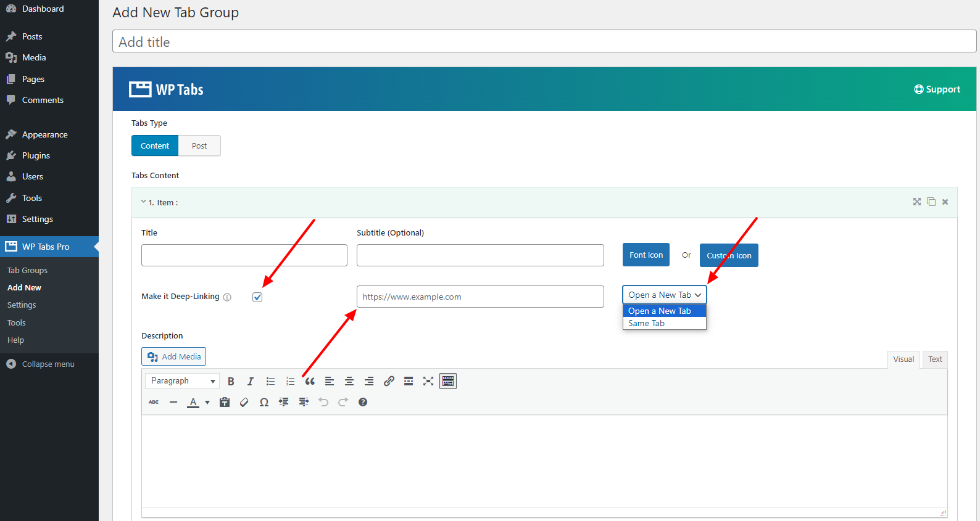
Task: Click the Font Icon button
Action: coord(646,255)
